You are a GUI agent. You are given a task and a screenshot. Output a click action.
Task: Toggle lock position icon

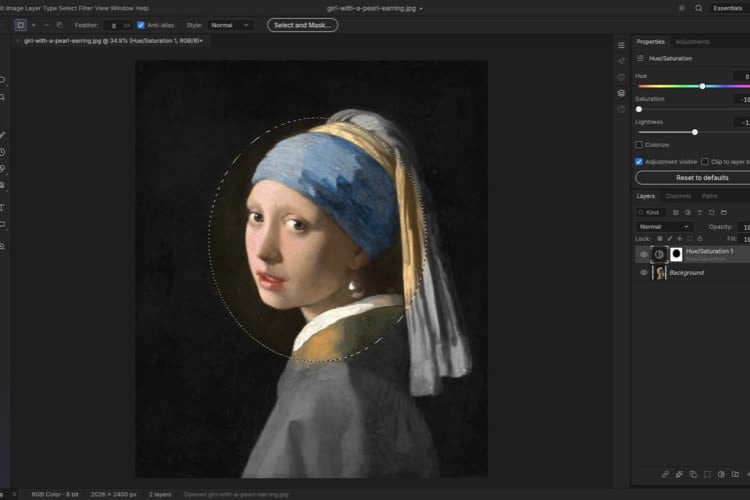679,239
